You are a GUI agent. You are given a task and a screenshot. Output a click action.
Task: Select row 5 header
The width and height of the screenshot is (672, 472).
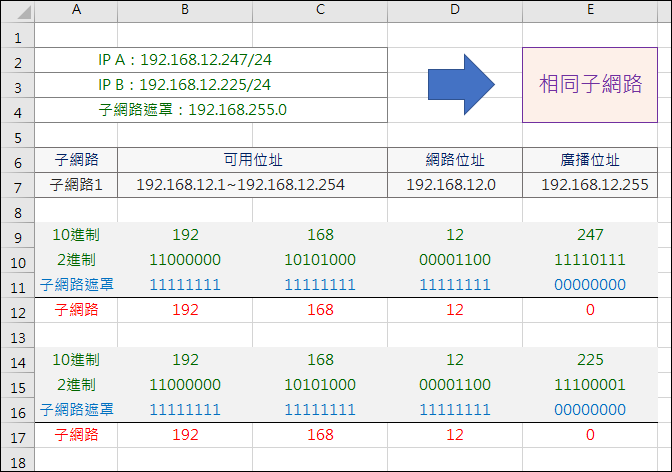[x=18, y=135]
